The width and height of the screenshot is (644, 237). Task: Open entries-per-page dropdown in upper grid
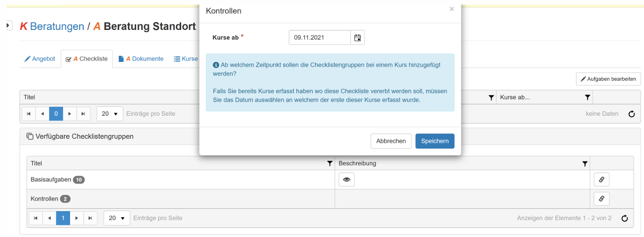tap(110, 114)
